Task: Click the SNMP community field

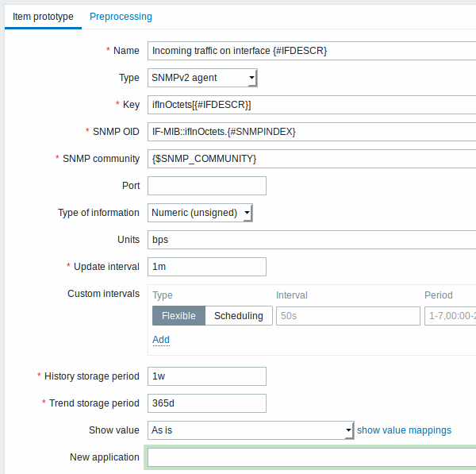Action: coord(312,159)
